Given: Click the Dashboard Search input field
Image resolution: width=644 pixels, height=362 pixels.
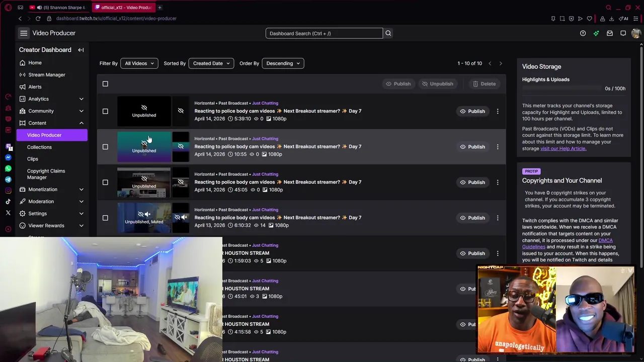Looking at the screenshot, I should coord(324,33).
